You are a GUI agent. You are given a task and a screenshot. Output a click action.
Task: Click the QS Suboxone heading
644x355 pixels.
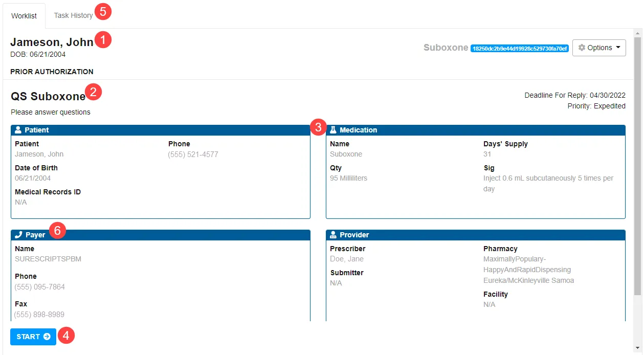point(48,96)
